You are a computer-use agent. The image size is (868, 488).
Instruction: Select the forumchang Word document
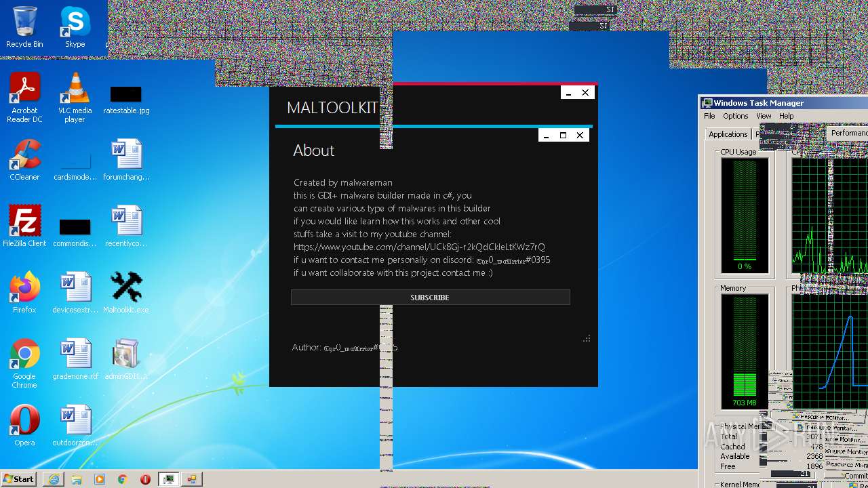click(x=126, y=159)
